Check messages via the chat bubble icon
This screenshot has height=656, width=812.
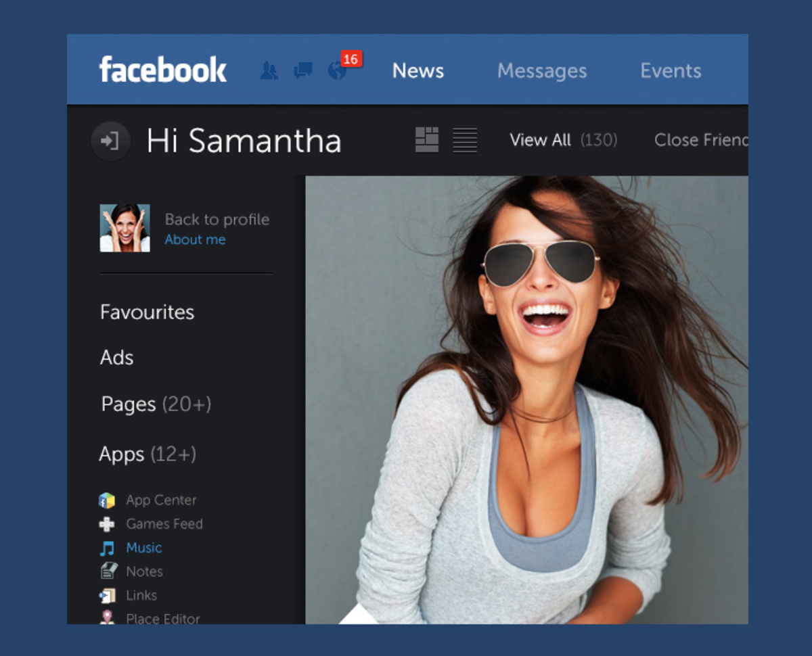tap(303, 70)
